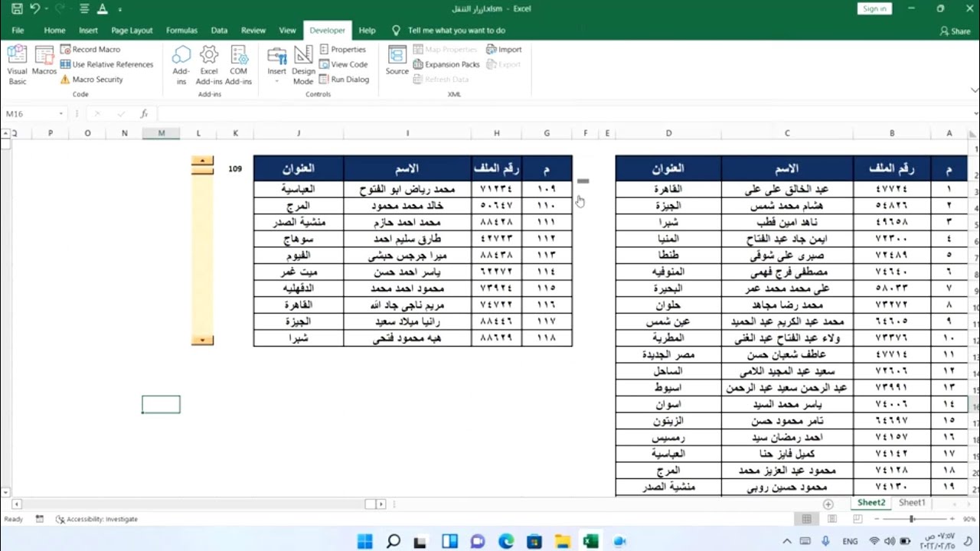Click the Name Box showing M16

[28, 113]
